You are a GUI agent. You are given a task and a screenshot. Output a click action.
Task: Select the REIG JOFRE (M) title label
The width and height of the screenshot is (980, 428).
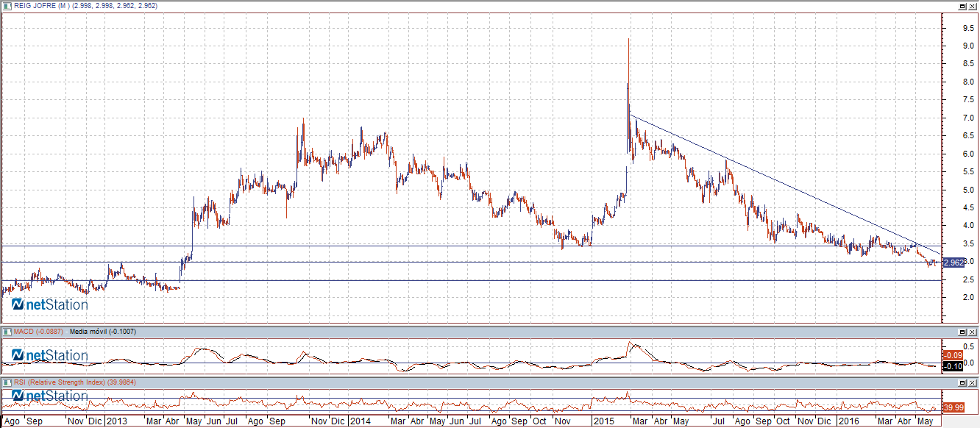[x=37, y=6]
